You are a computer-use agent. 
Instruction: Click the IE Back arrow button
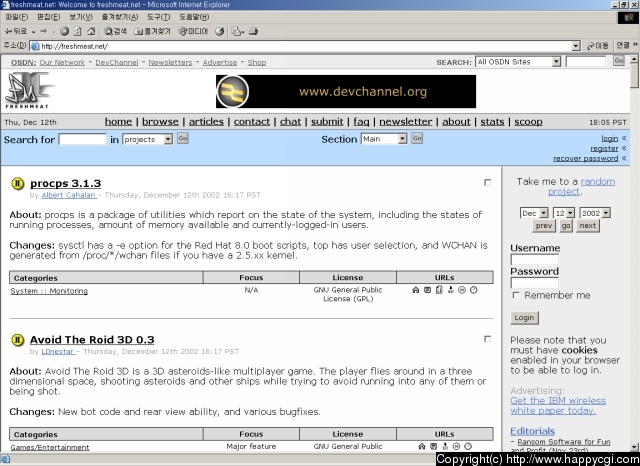[16, 31]
